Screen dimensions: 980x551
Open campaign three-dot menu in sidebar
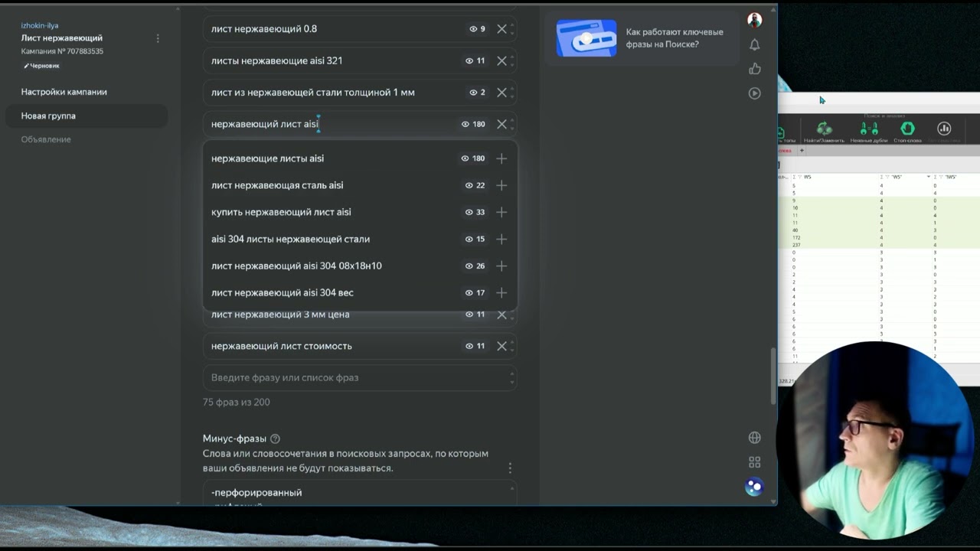(158, 38)
